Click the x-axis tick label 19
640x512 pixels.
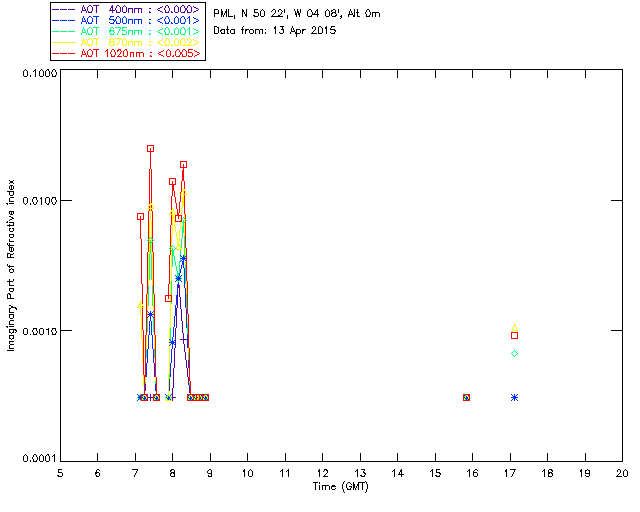click(x=585, y=473)
